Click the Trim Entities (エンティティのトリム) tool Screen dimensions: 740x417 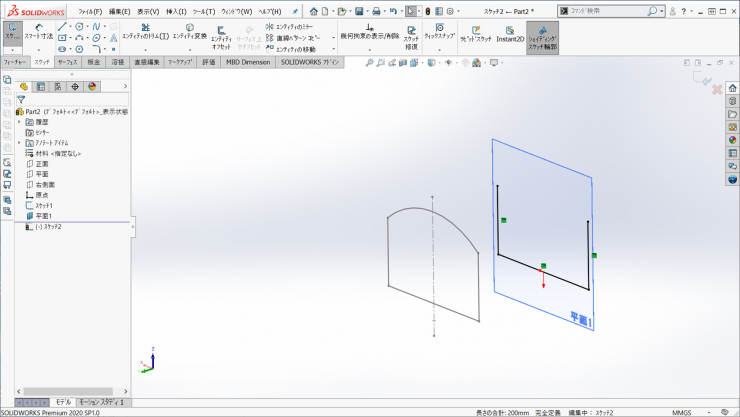tap(145, 30)
